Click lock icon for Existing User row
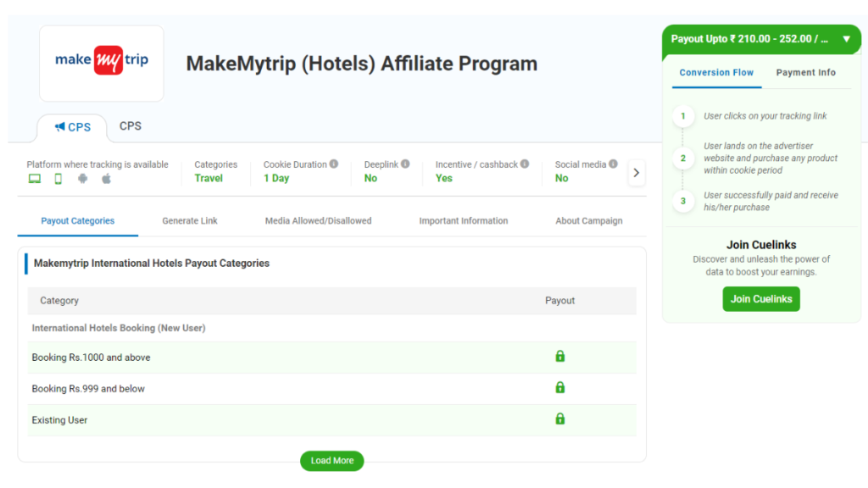The width and height of the screenshot is (868, 488). [x=560, y=419]
